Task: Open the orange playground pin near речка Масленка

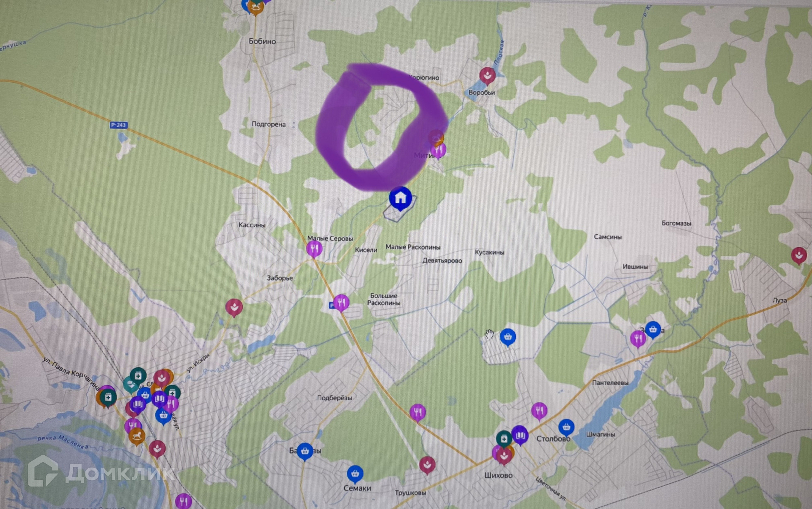Action: click(137, 436)
